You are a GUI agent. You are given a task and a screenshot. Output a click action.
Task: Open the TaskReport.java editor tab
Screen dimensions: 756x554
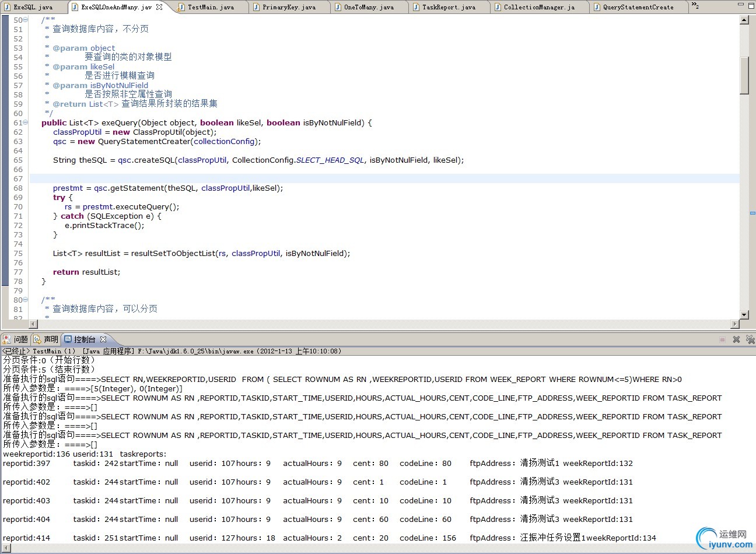click(449, 7)
